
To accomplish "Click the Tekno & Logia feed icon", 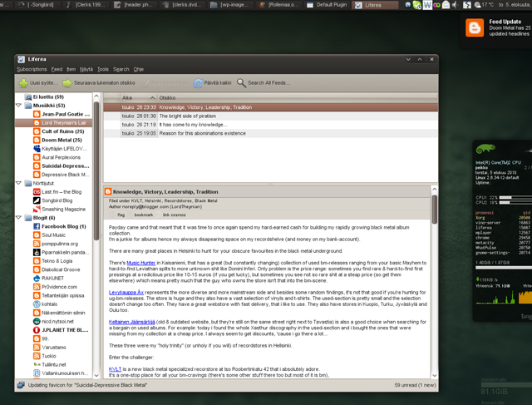I will pyautogui.click(x=37, y=261).
